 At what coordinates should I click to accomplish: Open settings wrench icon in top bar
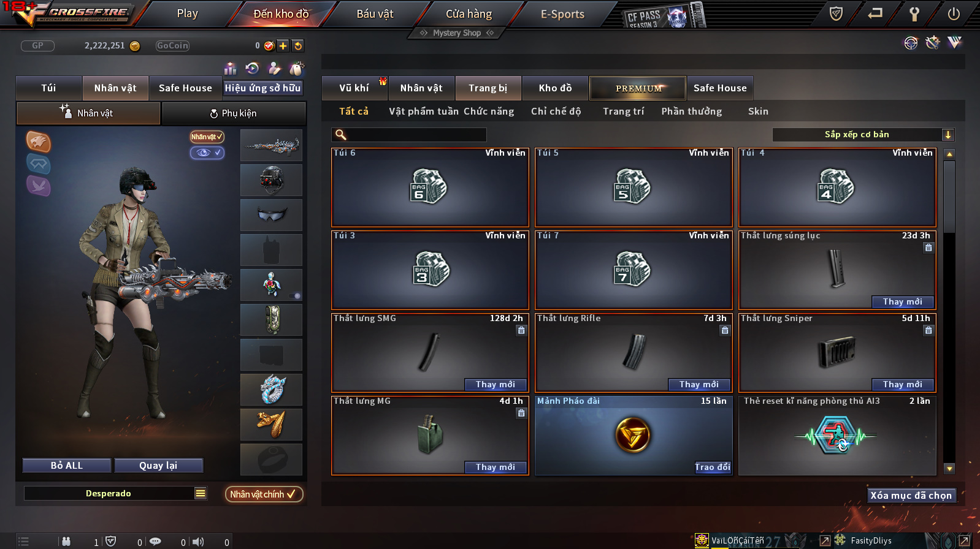[914, 13]
